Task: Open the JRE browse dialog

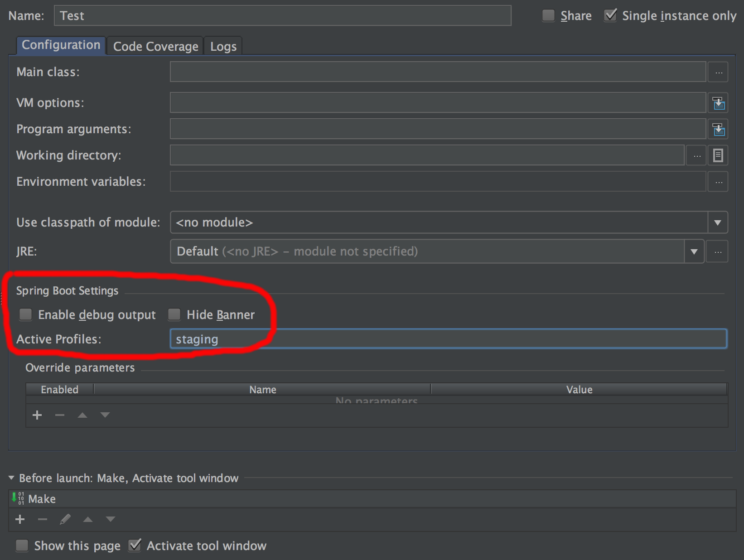Action: [718, 252]
